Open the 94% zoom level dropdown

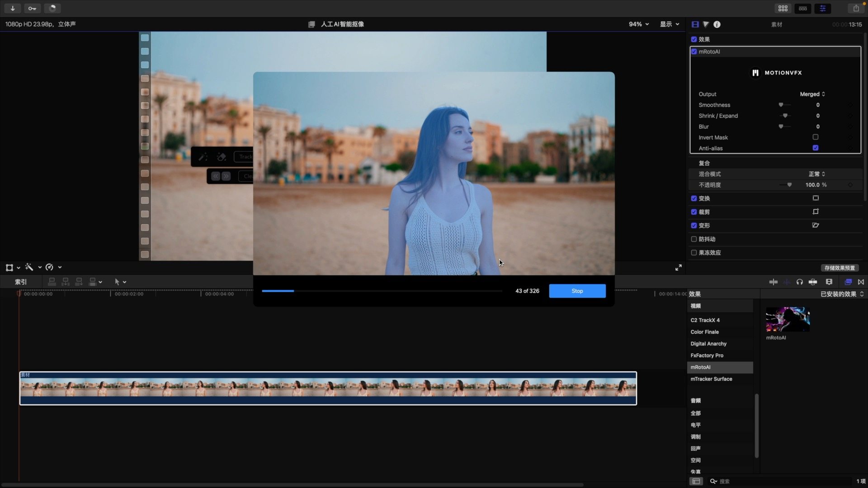pos(638,24)
